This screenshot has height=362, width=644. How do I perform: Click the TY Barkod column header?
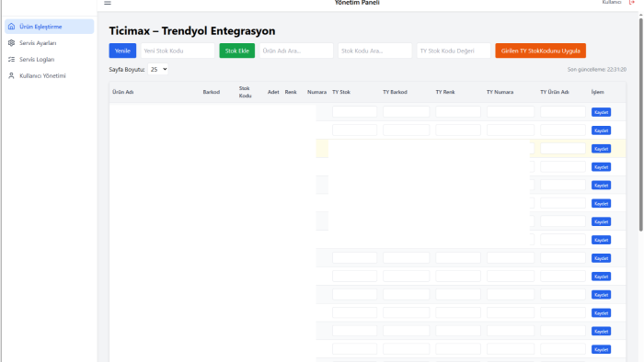pos(395,92)
